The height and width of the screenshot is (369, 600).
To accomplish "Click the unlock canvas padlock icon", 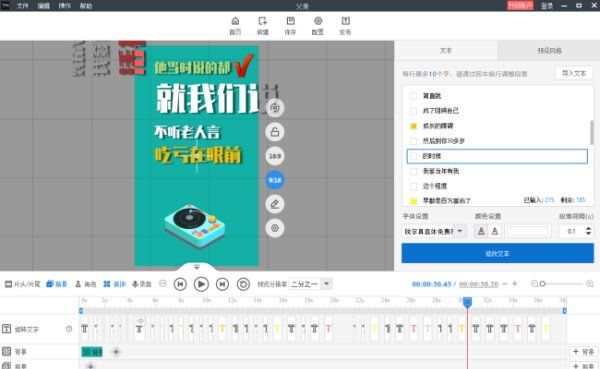I will 275,132.
